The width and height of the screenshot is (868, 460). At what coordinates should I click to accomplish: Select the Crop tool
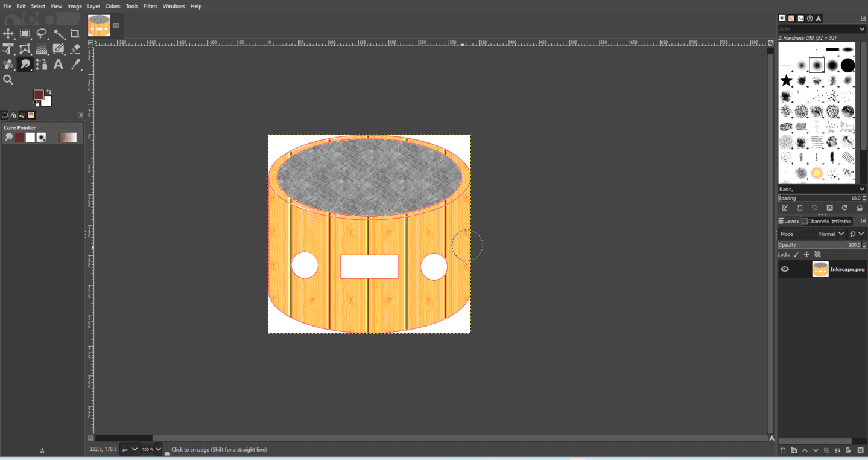(x=75, y=34)
